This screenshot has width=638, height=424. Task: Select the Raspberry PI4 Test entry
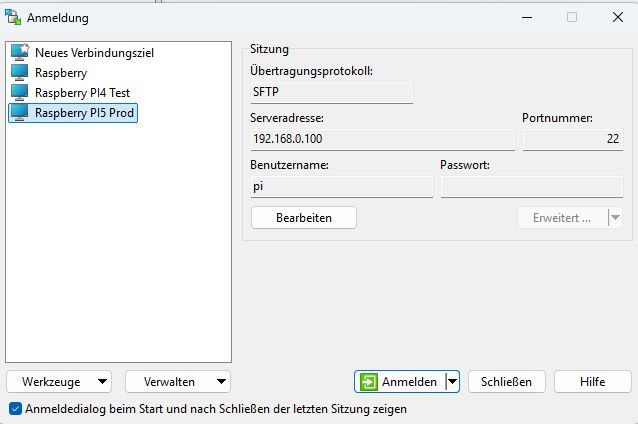83,92
